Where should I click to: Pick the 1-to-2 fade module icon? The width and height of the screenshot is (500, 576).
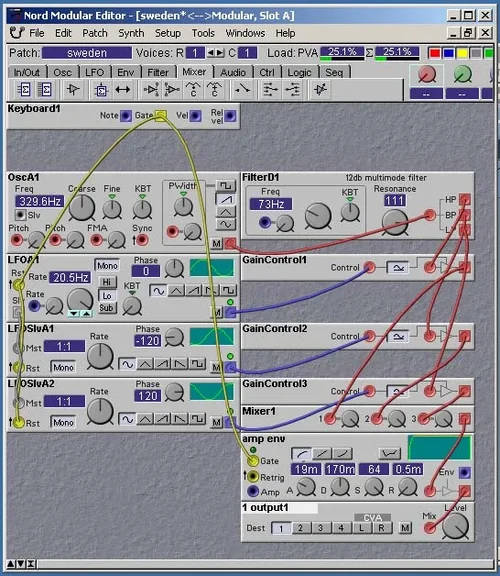coord(151,89)
